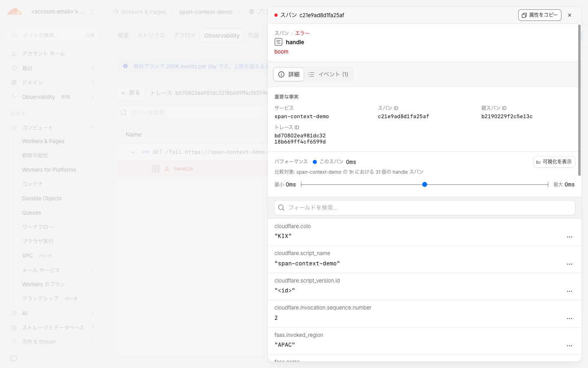
Task: Click the ドメイン globe icon
Action: point(14,83)
